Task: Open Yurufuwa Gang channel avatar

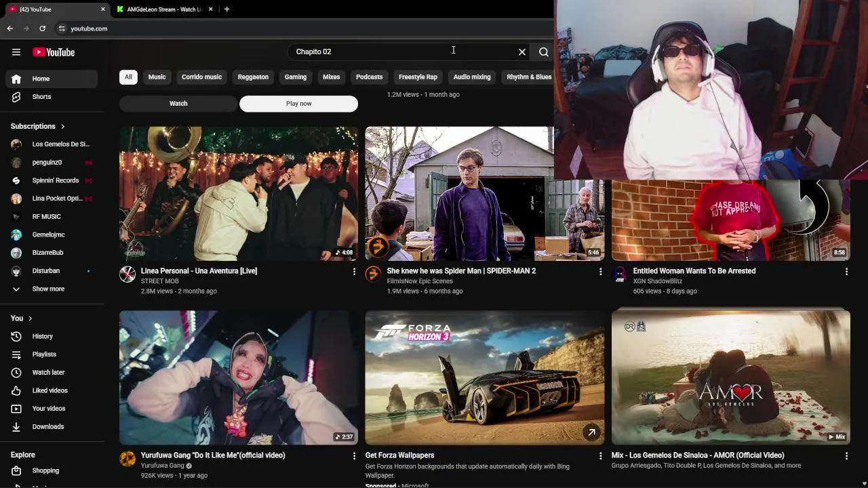Action: 127,459
